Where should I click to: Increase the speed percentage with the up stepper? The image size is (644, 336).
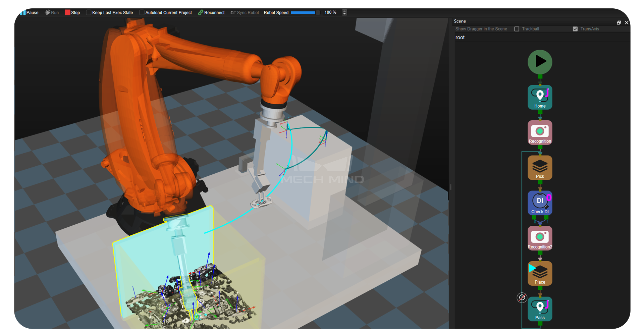pyautogui.click(x=344, y=11)
